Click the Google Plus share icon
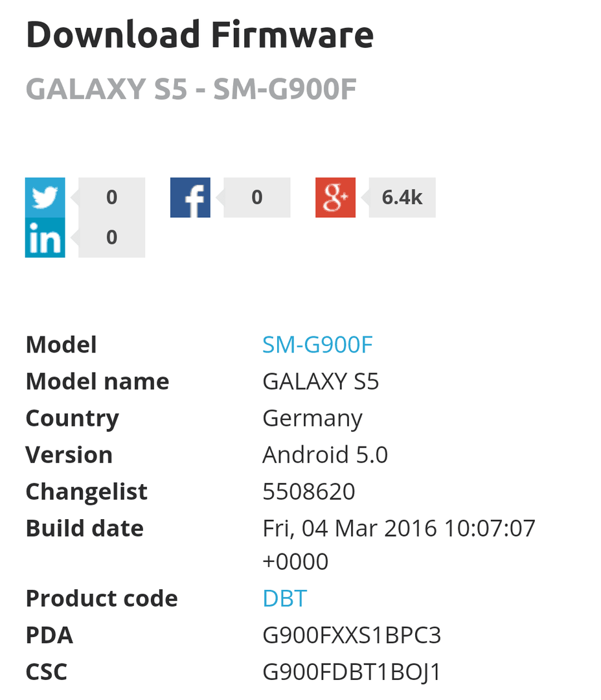 [335, 197]
